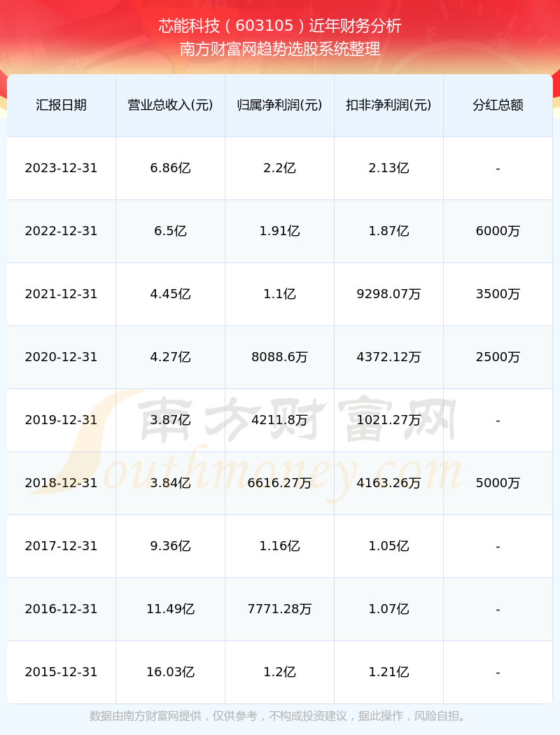The image size is (560, 735).
Task: Select the 2016-12-31 date cell
Action: (x=61, y=609)
